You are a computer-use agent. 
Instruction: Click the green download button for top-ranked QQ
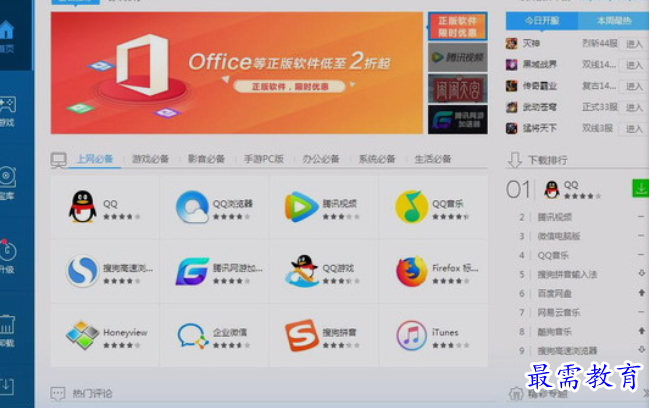click(640, 189)
